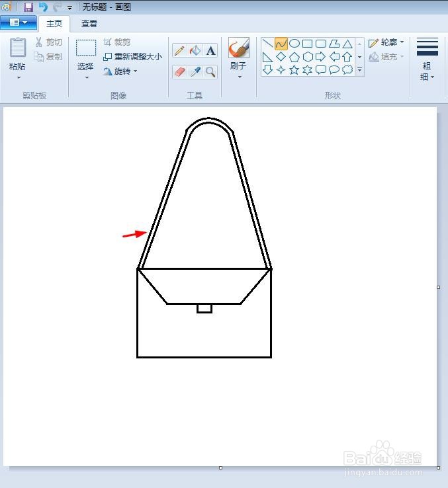This screenshot has height=488, width=448.
Task: Select the Down arrow shape
Action: pyautogui.click(x=267, y=69)
